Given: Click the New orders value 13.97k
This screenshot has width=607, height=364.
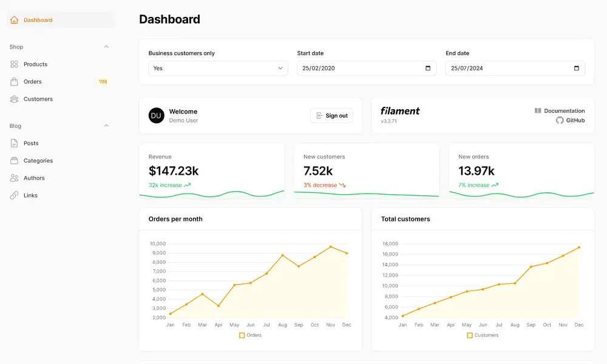Looking at the screenshot, I should (x=476, y=170).
